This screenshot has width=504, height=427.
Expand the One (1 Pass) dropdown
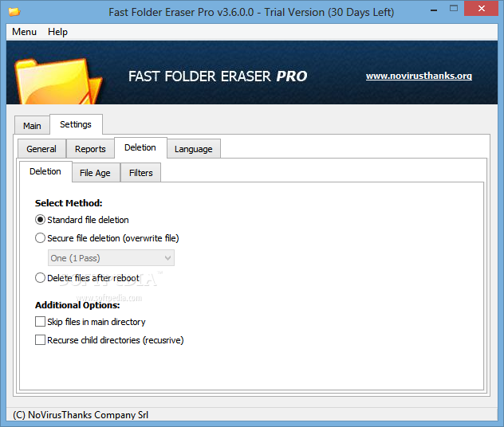coord(111,258)
